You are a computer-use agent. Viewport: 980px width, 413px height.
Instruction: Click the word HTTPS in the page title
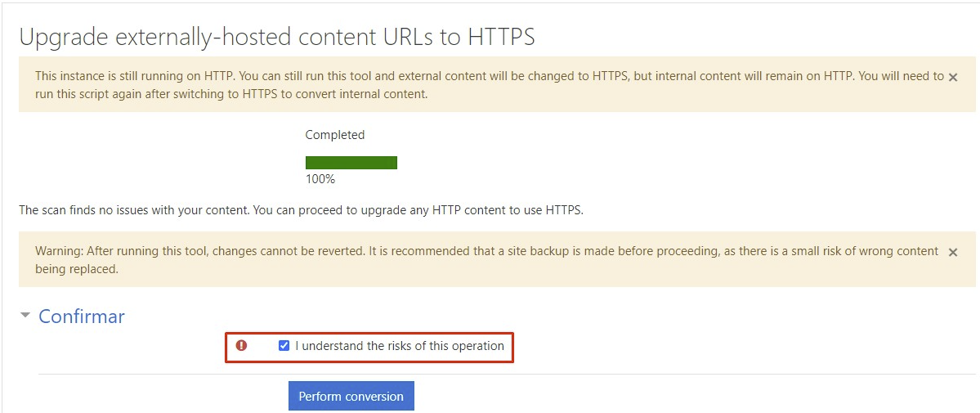coord(502,37)
